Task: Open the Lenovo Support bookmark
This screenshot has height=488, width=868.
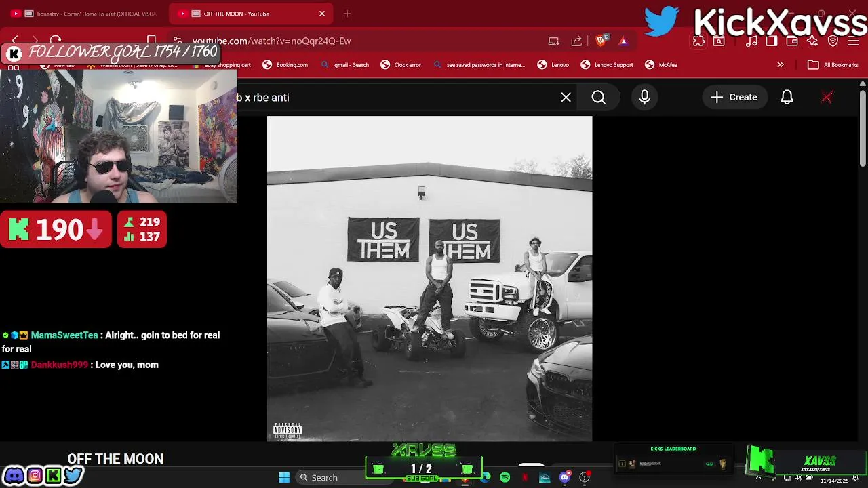Action: coord(607,65)
